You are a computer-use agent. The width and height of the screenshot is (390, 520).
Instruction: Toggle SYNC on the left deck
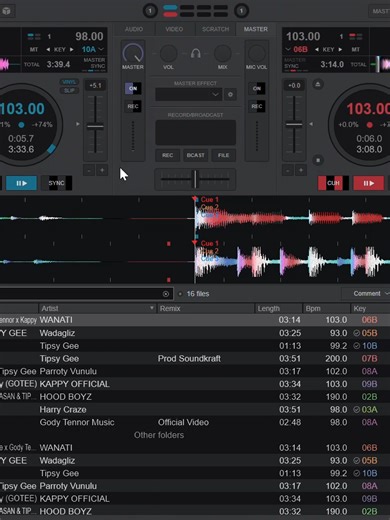[56, 183]
